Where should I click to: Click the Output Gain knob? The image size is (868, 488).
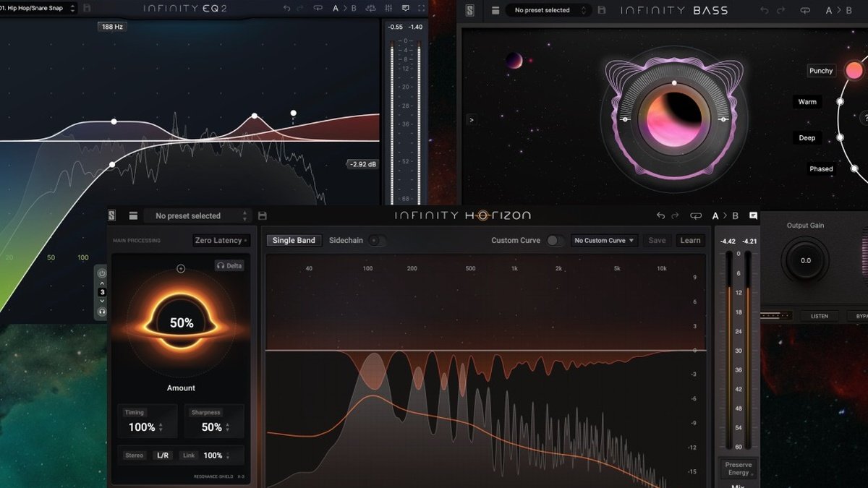click(805, 260)
